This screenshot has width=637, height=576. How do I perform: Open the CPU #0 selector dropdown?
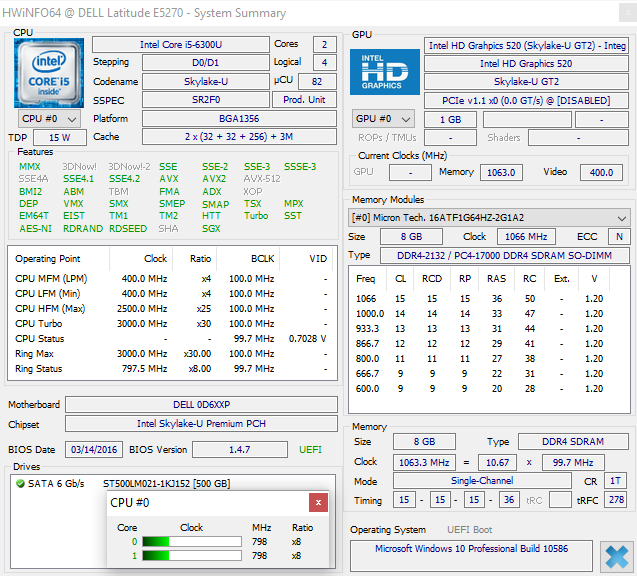click(x=49, y=119)
